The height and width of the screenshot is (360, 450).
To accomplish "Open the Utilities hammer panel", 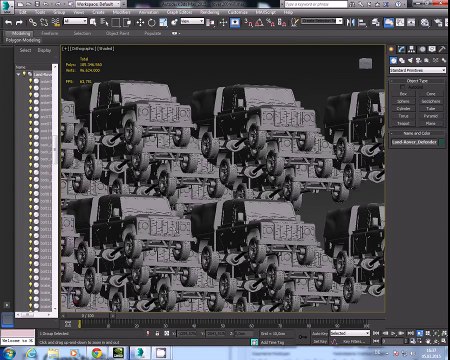I will (x=442, y=49).
